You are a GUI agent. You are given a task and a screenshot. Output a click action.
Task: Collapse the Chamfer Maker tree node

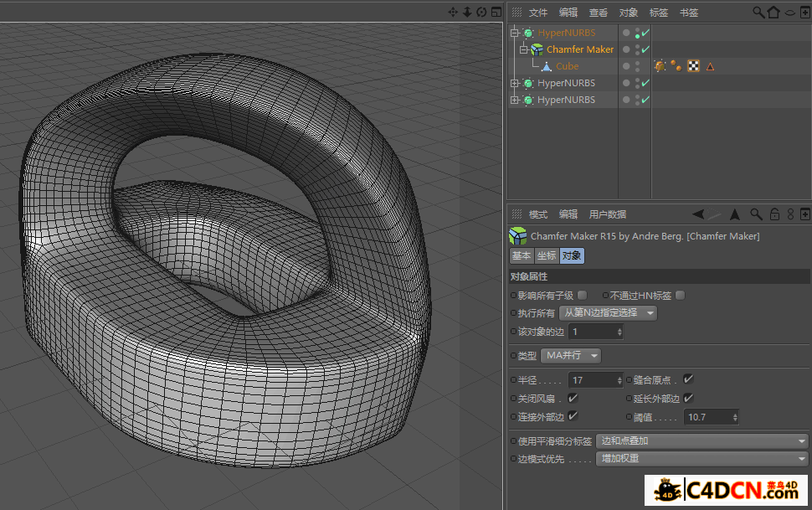click(x=523, y=49)
